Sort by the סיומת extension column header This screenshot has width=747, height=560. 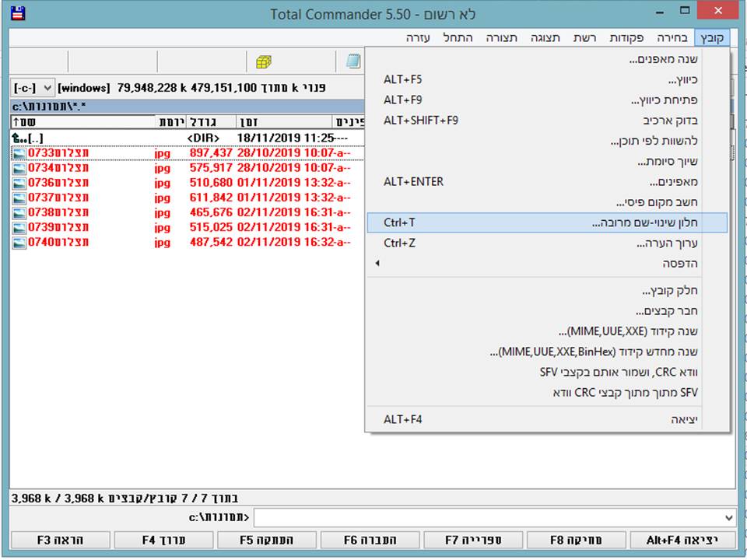point(171,122)
